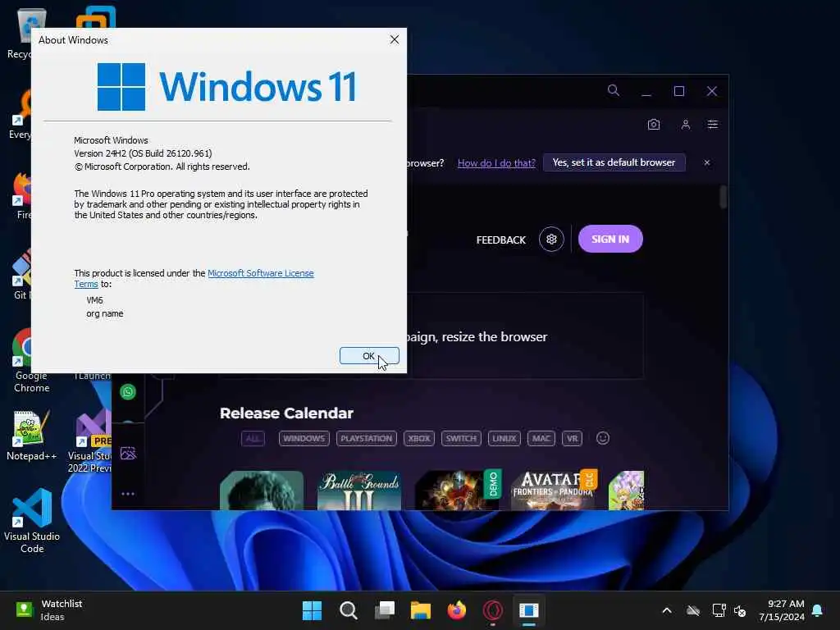
Task: Show hidden system tray icons
Action: (x=667, y=610)
